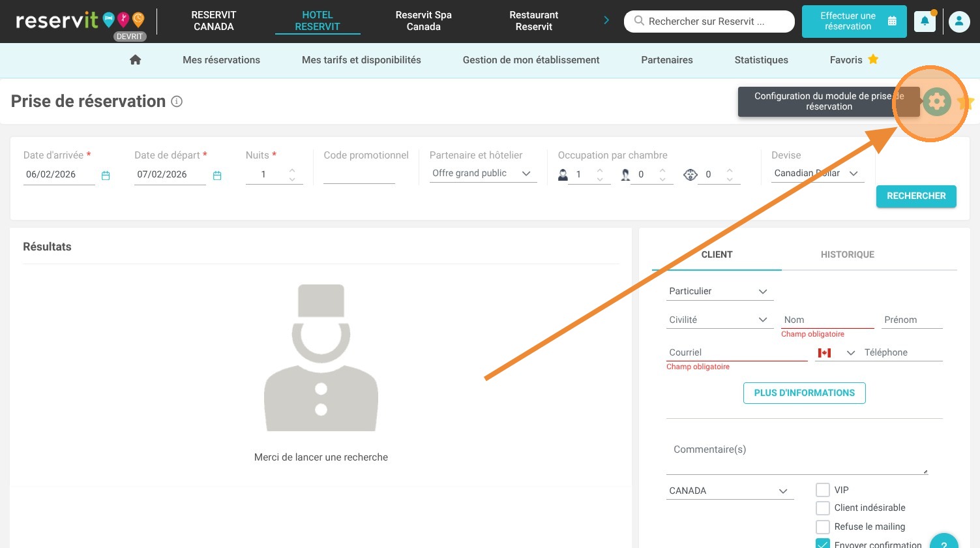The width and height of the screenshot is (980, 548).
Task: Open the Civilité dropdown
Action: 720,320
